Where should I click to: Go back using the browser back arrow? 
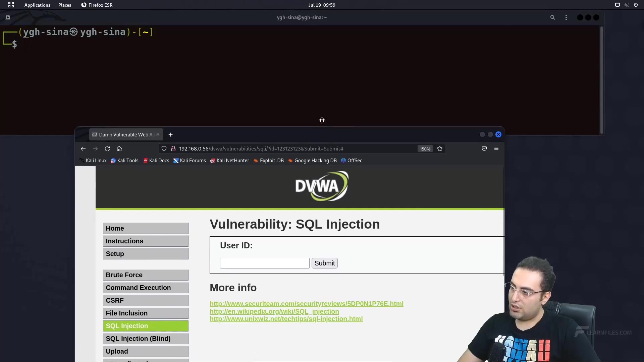tap(83, 149)
